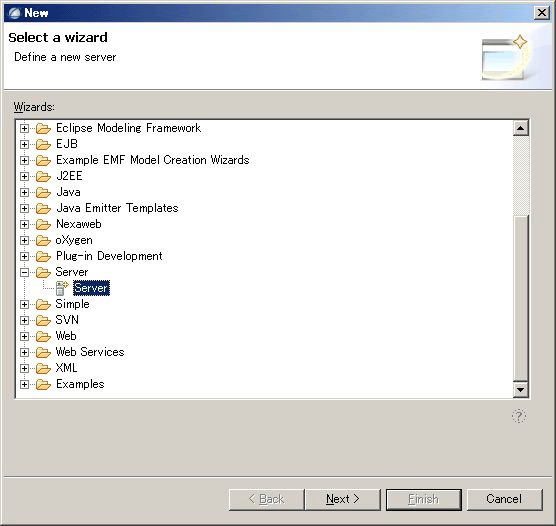The width and height of the screenshot is (556, 526).
Task: Click the help question mark icon
Action: point(519,416)
